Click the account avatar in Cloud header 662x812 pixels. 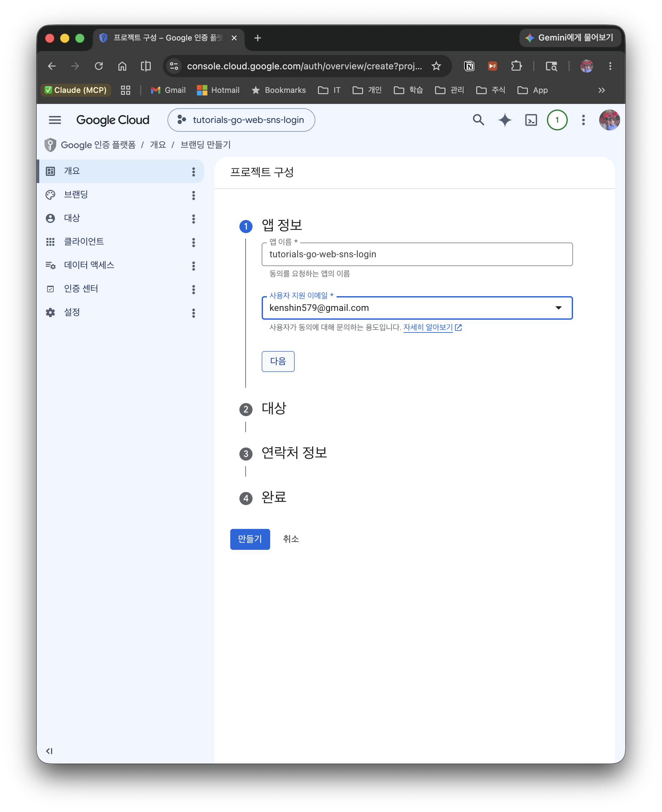pyautogui.click(x=609, y=120)
